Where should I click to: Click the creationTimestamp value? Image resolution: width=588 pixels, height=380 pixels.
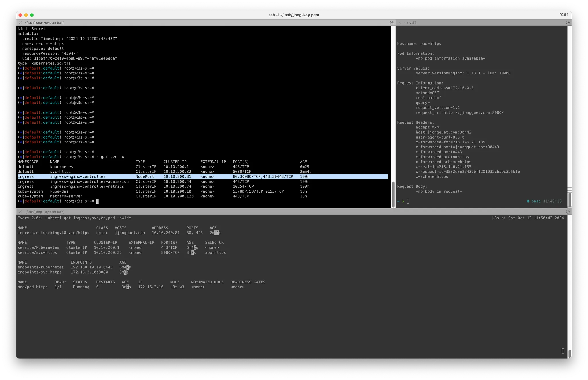point(92,39)
